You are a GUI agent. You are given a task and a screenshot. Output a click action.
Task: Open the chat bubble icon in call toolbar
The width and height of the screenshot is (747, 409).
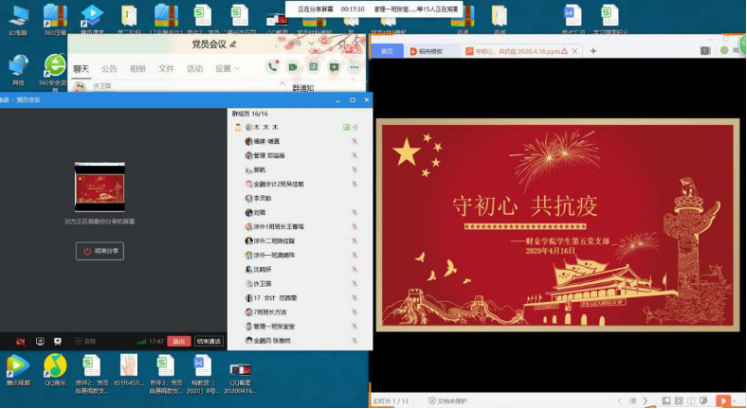click(x=58, y=341)
